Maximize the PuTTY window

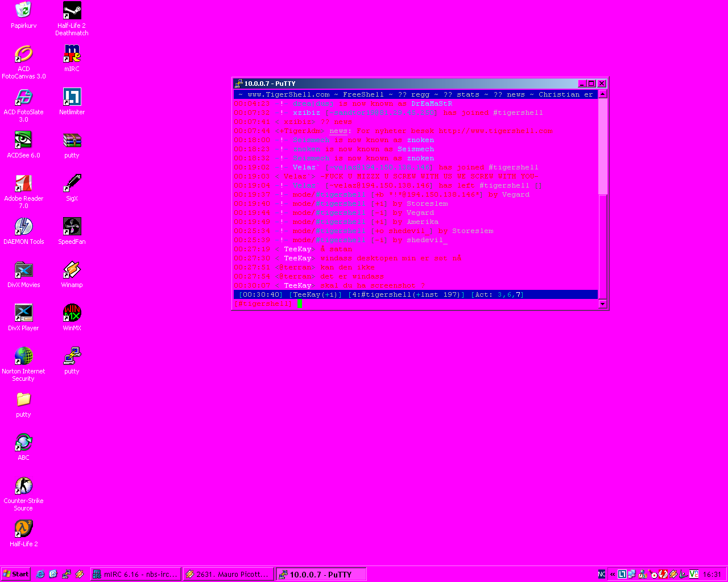click(591, 84)
